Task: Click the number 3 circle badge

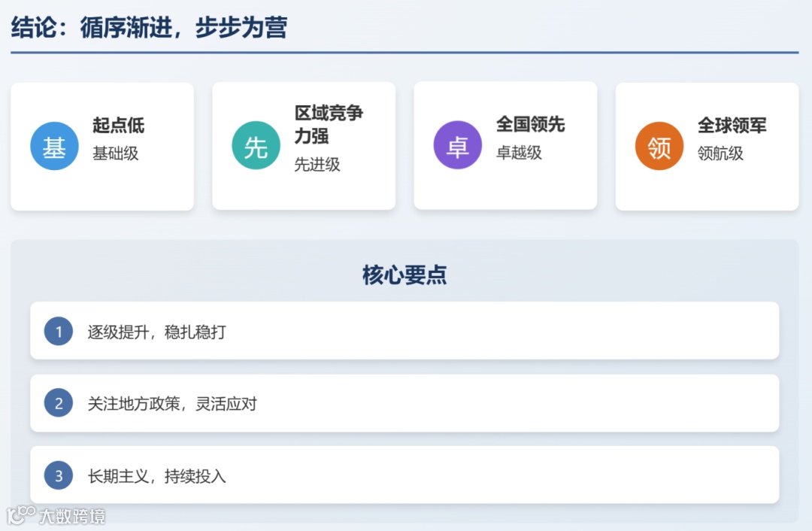Action: (59, 475)
